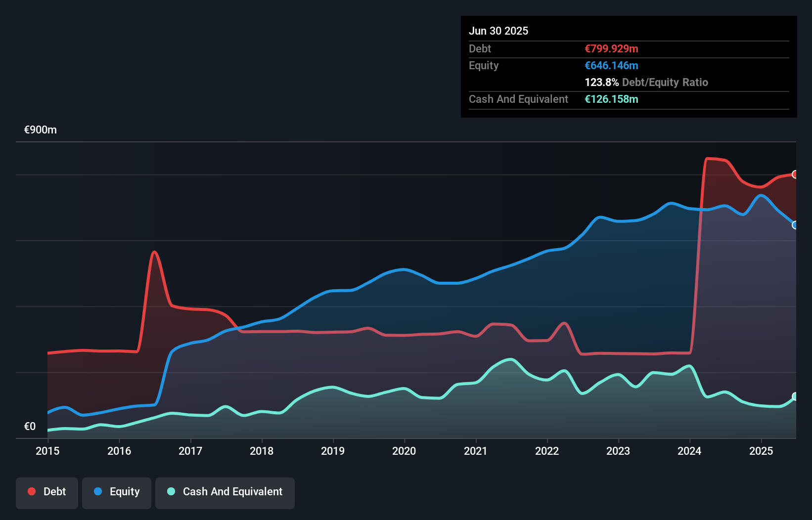Select the €799.929m Debt value in tooltip
The image size is (812, 520).
[611, 48]
